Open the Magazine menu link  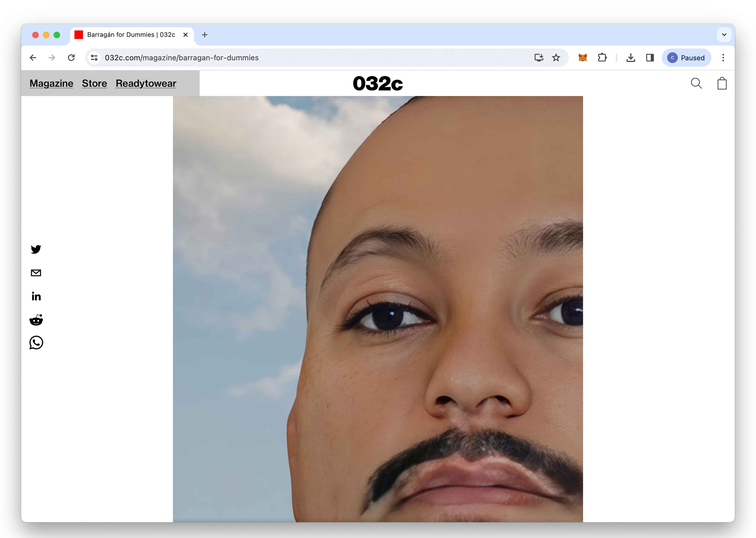tap(51, 83)
